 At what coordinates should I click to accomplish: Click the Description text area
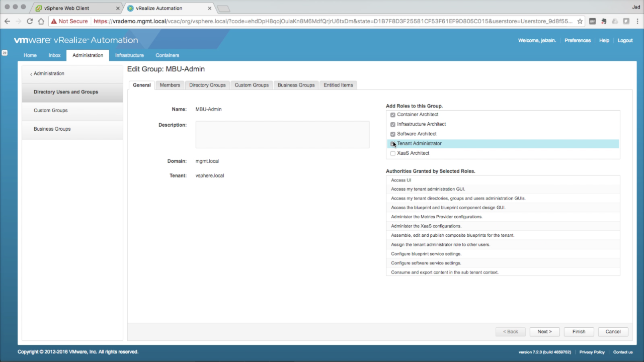click(282, 134)
